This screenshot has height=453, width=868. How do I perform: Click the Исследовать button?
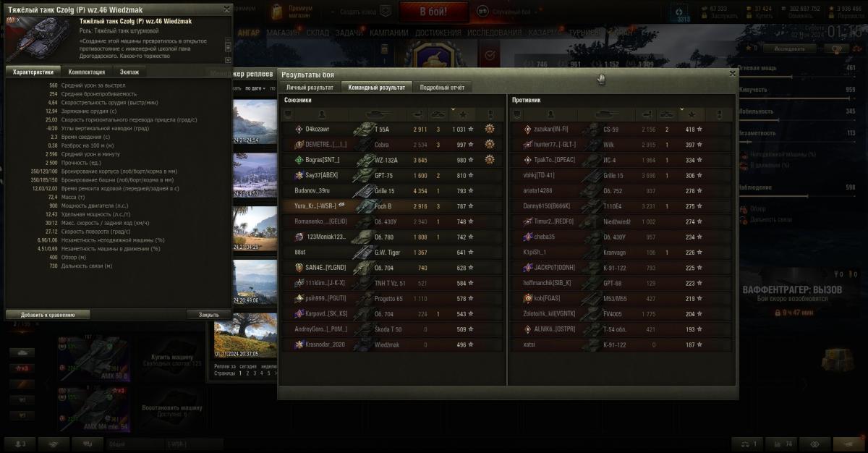coord(789,49)
